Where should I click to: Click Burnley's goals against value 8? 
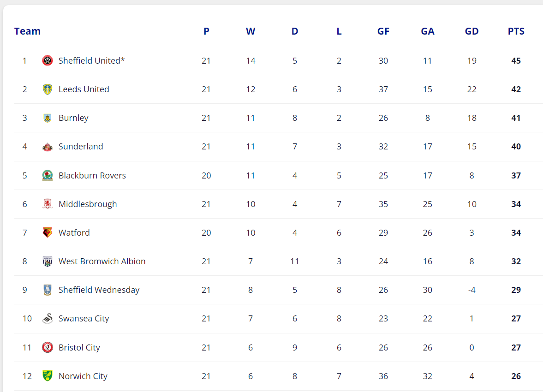pos(428,118)
